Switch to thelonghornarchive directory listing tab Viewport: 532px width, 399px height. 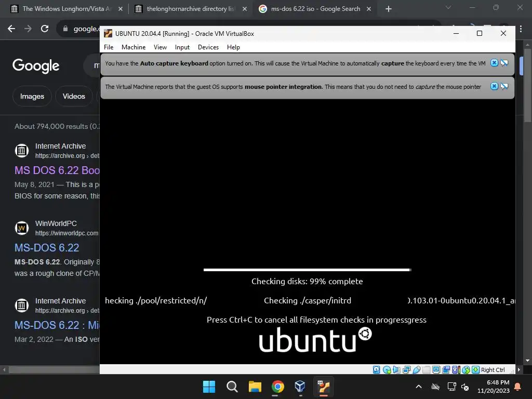click(x=190, y=9)
